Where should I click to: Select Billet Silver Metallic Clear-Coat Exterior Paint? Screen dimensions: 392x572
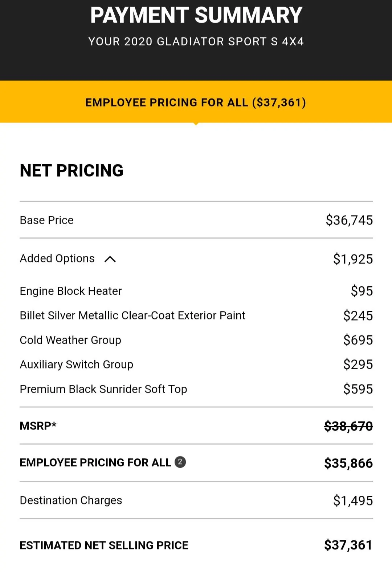pyautogui.click(x=132, y=315)
